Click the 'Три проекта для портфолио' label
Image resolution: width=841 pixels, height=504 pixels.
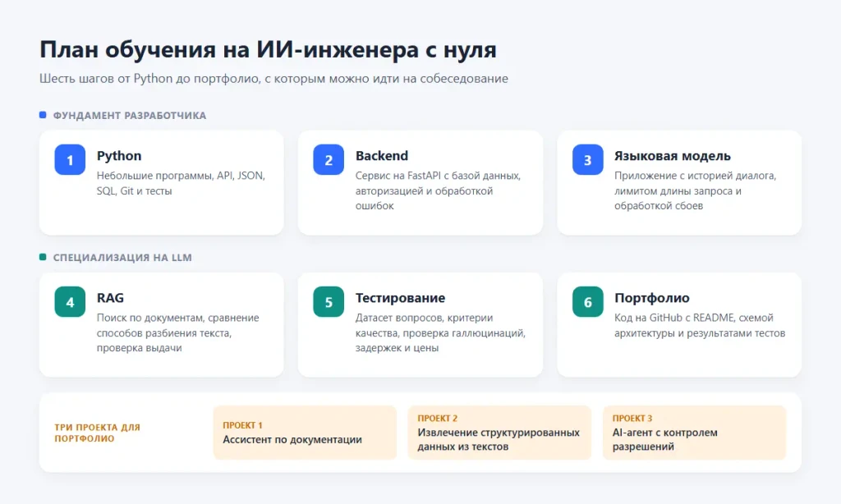pos(97,433)
